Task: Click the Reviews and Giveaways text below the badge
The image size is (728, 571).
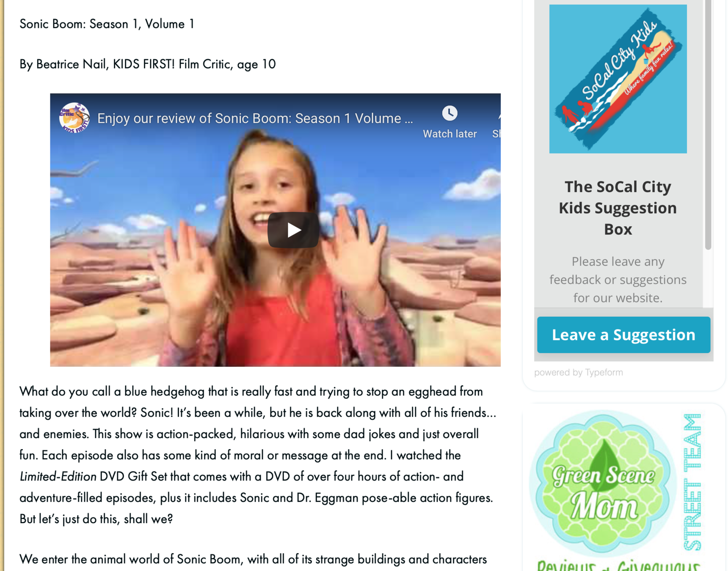Action: [618, 566]
